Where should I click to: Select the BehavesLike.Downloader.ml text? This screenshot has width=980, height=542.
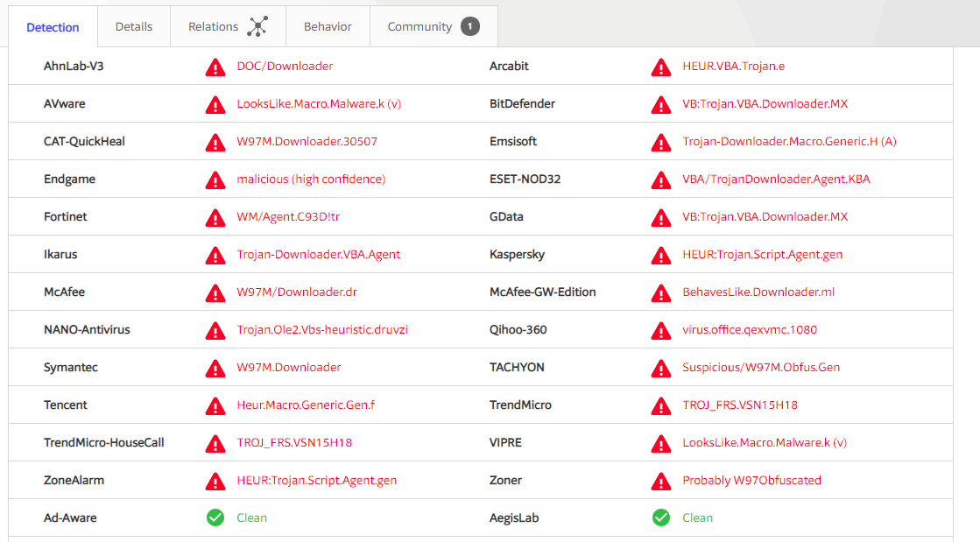[758, 292]
